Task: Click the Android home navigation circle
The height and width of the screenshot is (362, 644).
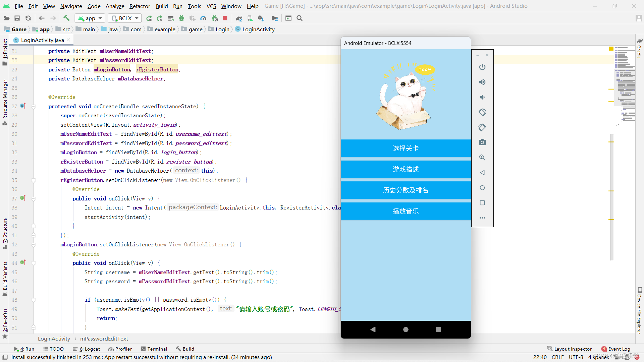Action: pos(406,329)
